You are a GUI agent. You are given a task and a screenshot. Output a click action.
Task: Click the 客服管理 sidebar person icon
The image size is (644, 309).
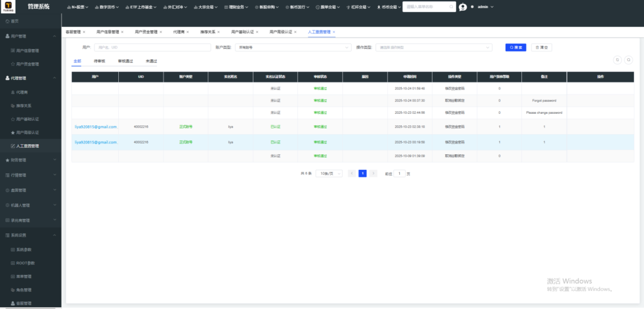pos(13,303)
